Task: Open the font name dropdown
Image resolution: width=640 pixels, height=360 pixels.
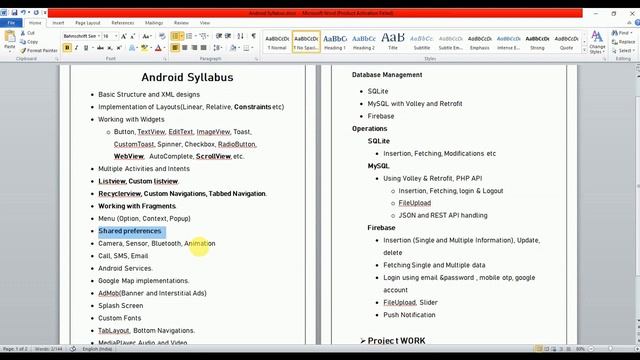Action: [x=99, y=36]
